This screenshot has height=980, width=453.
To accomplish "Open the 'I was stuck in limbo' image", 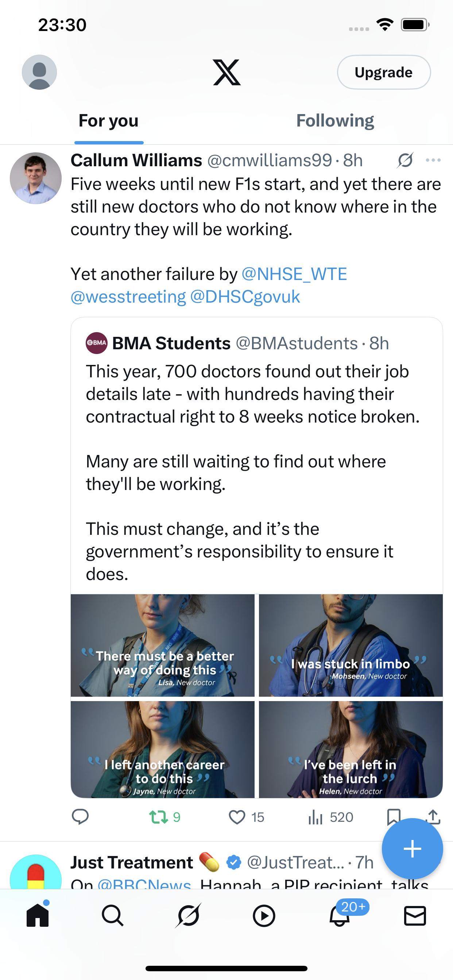I will (x=351, y=645).
